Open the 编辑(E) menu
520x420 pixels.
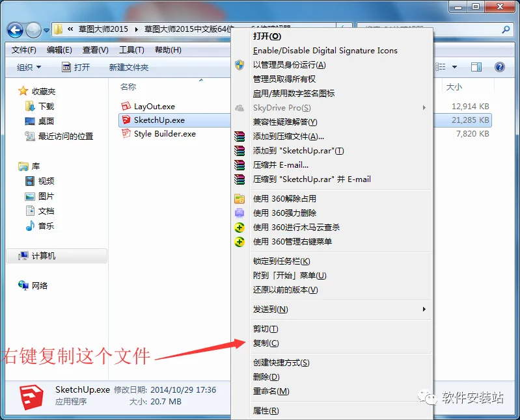pyautogui.click(x=59, y=50)
